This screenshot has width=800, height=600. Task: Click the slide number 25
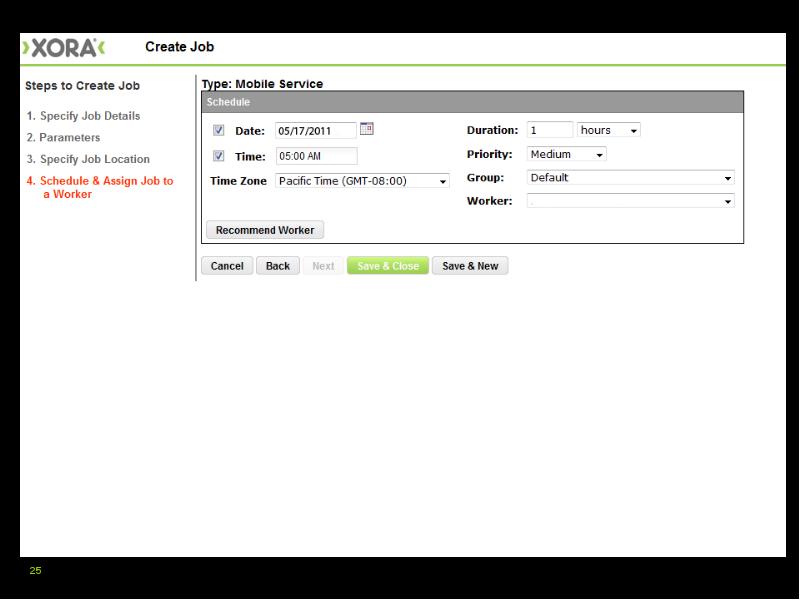(x=35, y=570)
